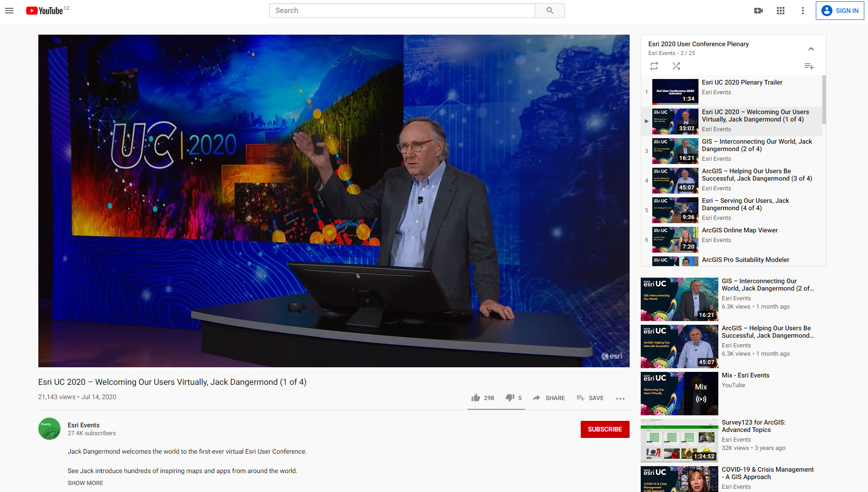Open recommended title GIS – Interconnecting Our World
Image resolution: width=868 pixels, height=492 pixels.
pyautogui.click(x=768, y=285)
